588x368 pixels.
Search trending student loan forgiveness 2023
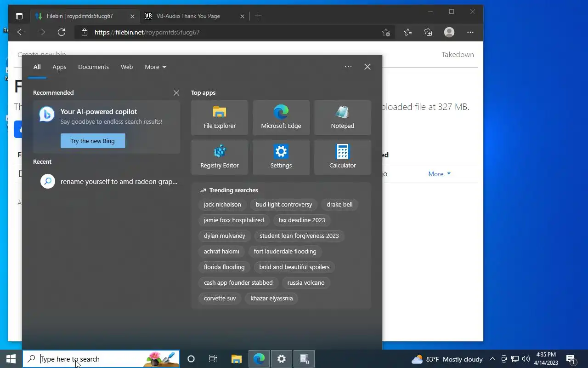coord(299,236)
